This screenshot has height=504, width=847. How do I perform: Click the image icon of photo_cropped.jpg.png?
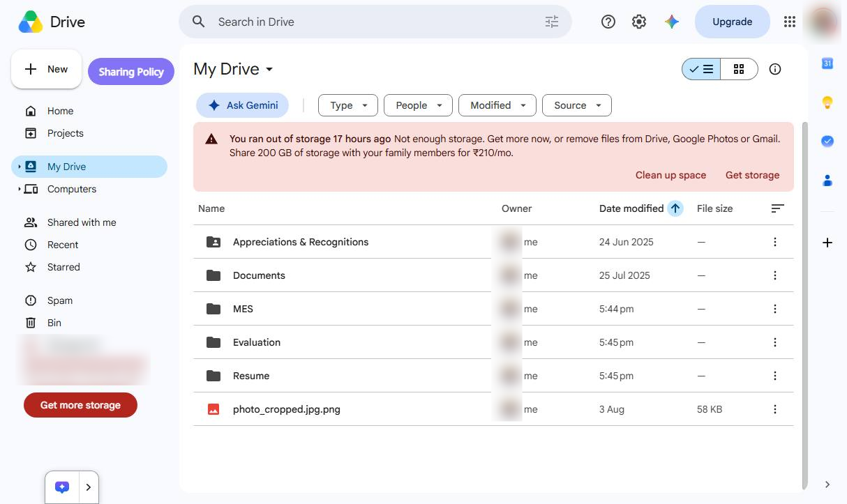pos(213,409)
